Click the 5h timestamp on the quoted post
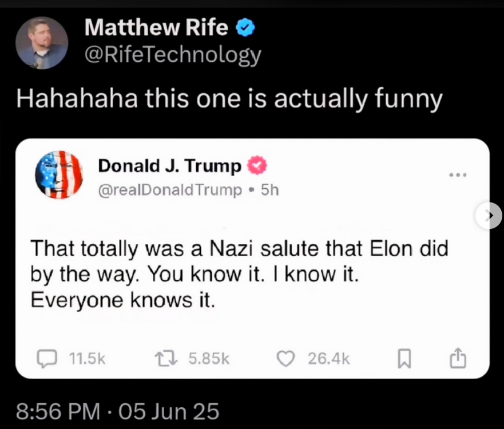 click(269, 190)
